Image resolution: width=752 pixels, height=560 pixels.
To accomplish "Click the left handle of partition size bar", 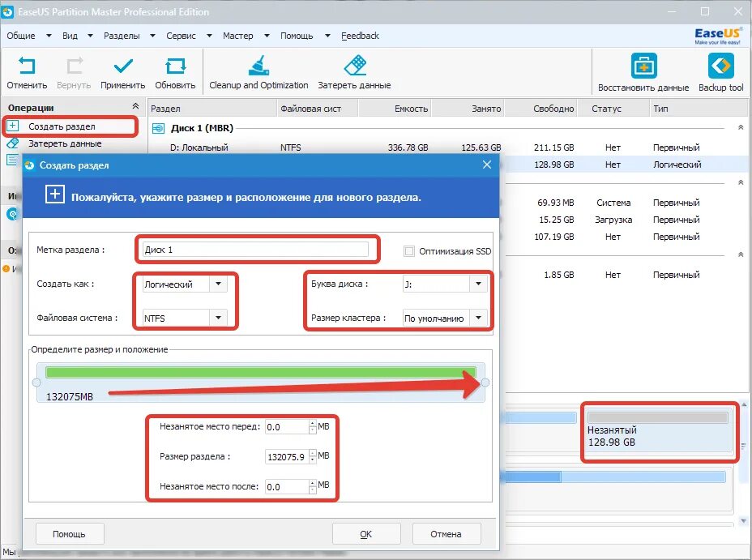I will point(36,383).
